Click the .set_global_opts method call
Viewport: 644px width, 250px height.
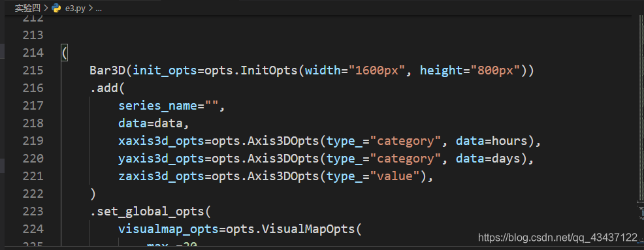[x=147, y=212]
